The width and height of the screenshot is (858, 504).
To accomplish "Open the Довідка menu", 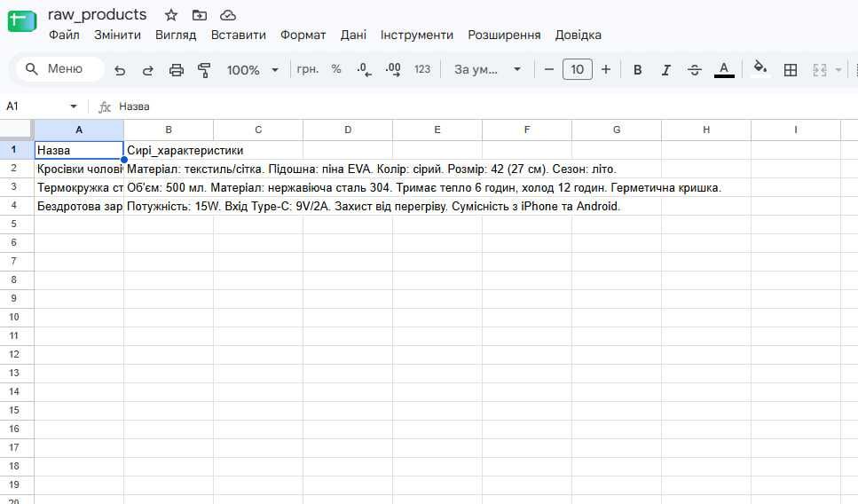I will pos(578,35).
